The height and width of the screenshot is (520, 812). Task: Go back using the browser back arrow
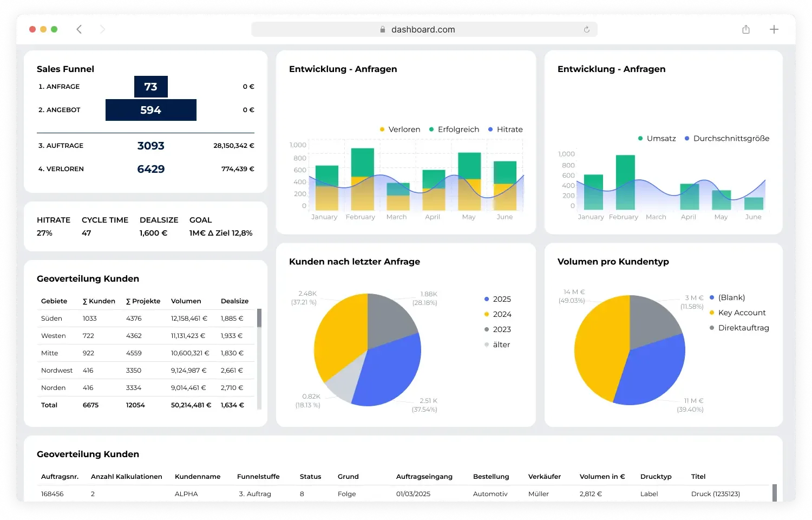point(79,29)
